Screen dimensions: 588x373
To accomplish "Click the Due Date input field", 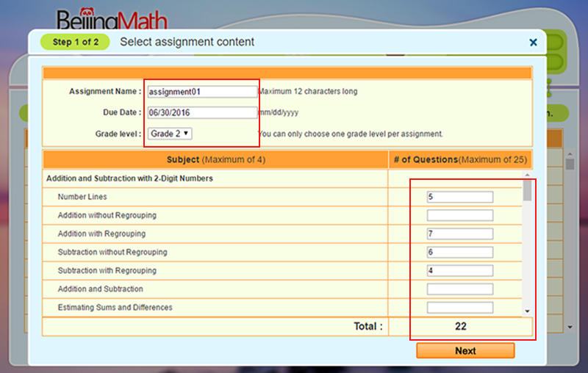I will pos(202,113).
